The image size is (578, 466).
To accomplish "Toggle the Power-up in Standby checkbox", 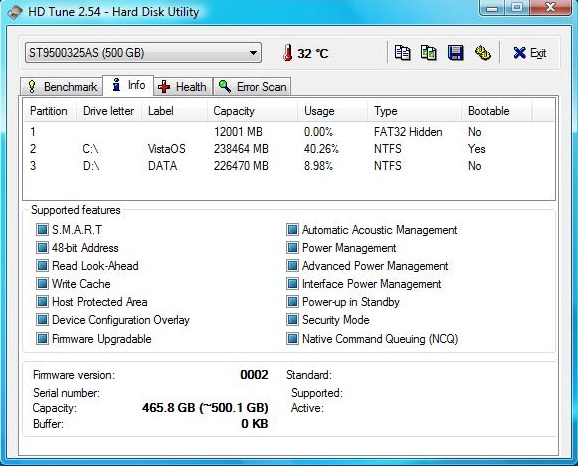I will pos(292,301).
